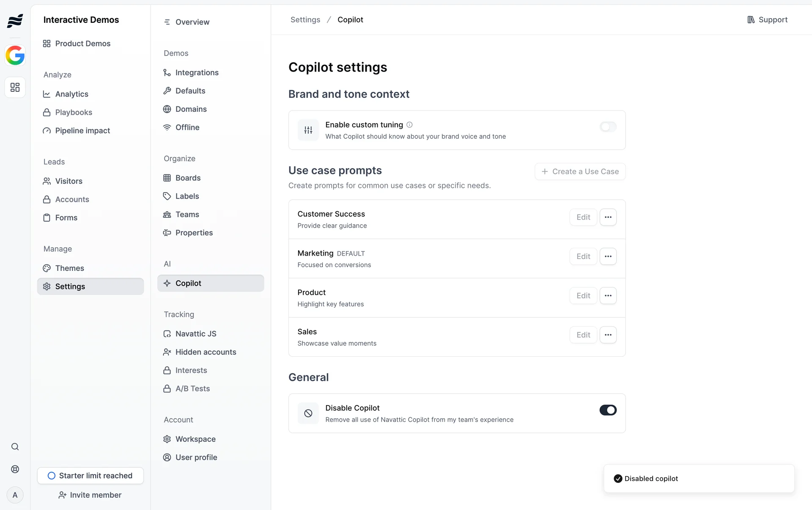Select Invite member
Viewport: 812px width, 510px height.
(91, 495)
